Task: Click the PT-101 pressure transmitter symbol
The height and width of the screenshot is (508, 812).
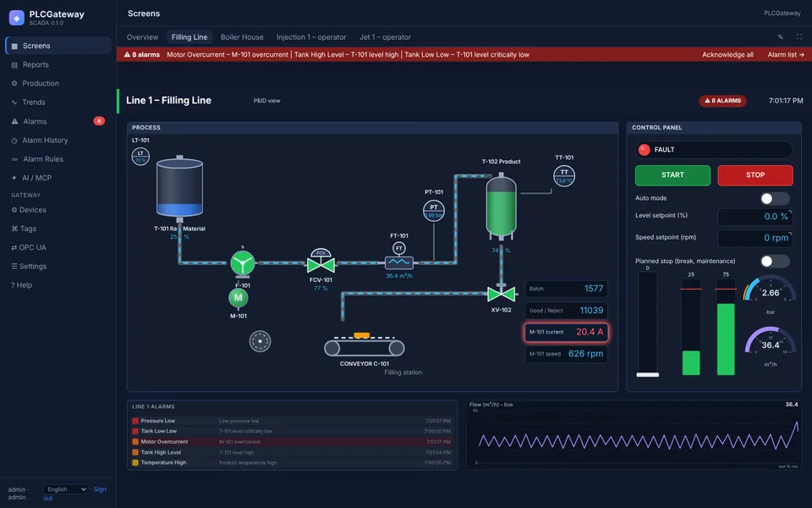Action: tap(433, 211)
